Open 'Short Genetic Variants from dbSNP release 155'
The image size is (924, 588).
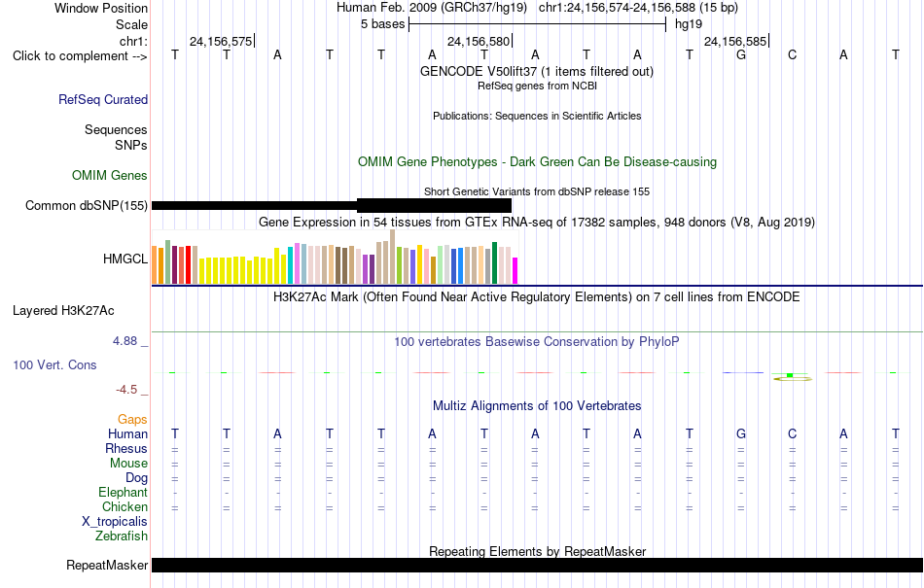[537, 191]
